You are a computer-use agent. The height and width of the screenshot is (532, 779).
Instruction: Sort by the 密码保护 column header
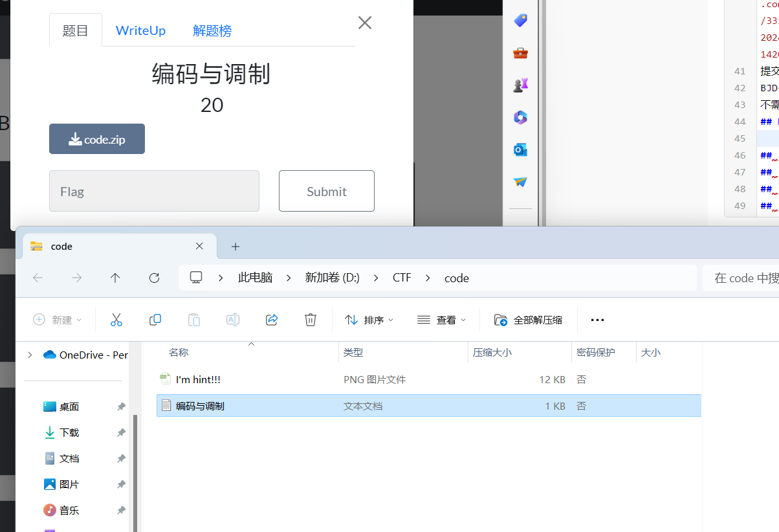[x=596, y=353]
